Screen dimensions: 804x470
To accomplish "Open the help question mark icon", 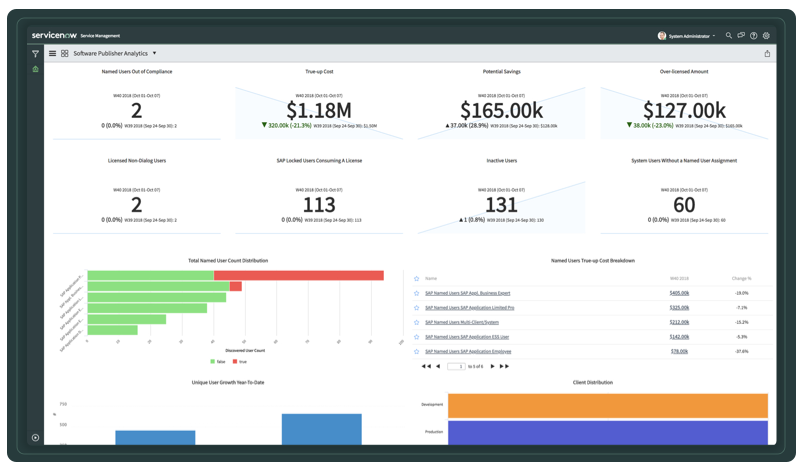I will [754, 35].
